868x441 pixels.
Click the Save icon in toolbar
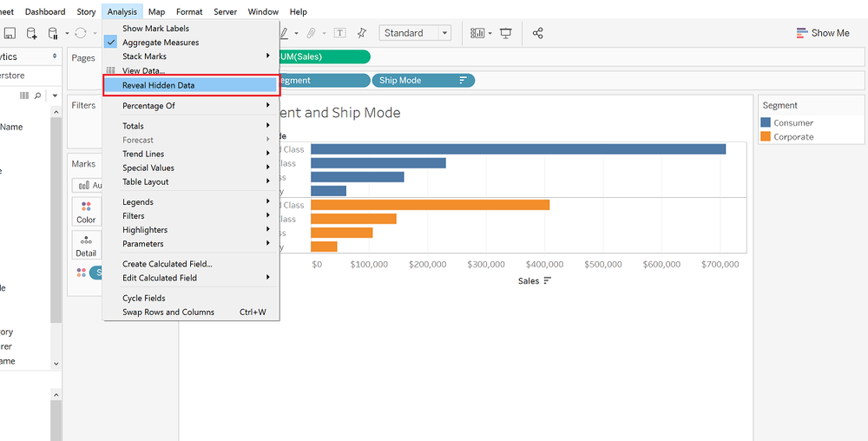point(10,33)
